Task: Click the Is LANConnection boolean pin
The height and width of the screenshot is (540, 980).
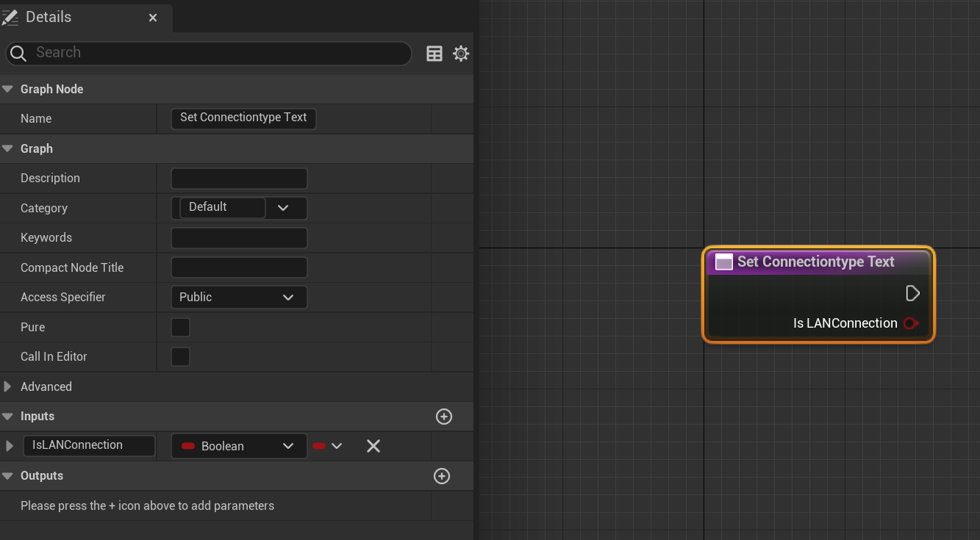Action: click(911, 323)
